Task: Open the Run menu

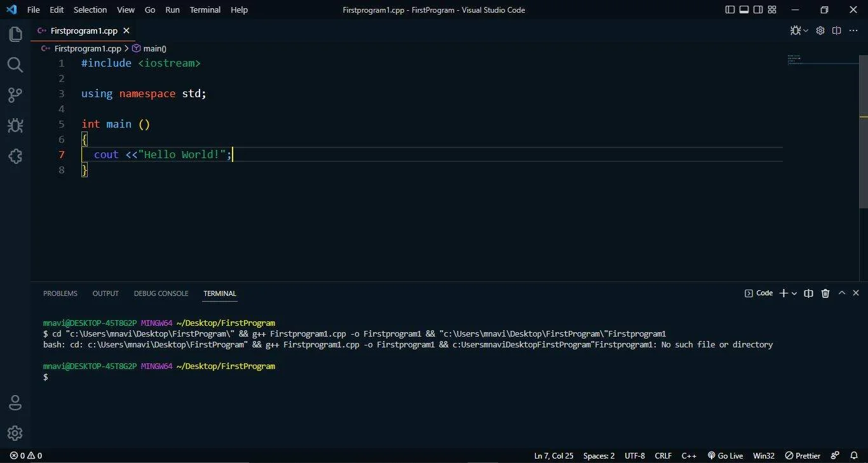Action: (x=172, y=10)
